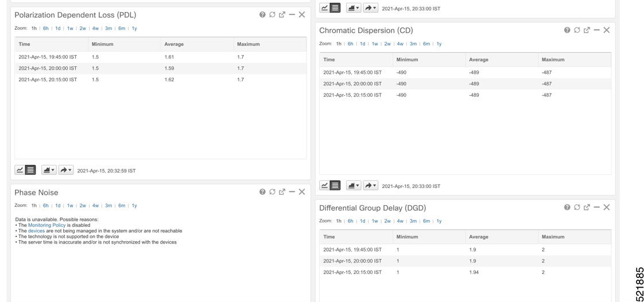Open the devices link in Phase Noise
The height and width of the screenshot is (302, 644).
tap(37, 230)
